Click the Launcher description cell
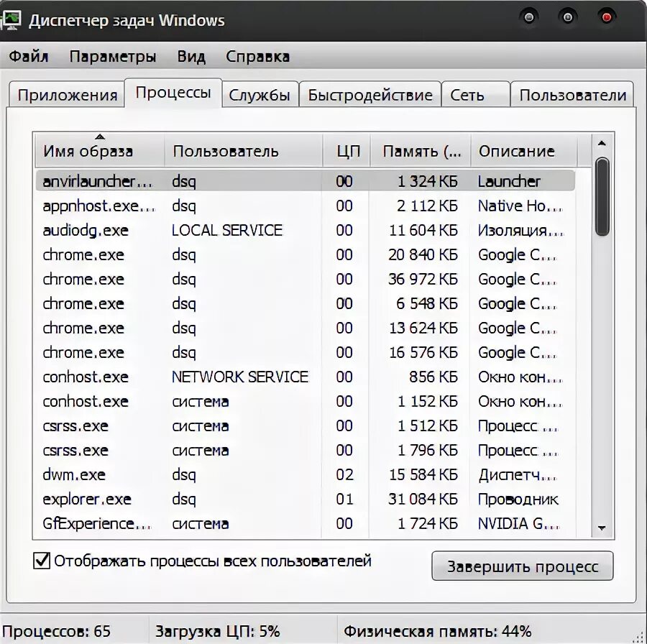 [509, 181]
